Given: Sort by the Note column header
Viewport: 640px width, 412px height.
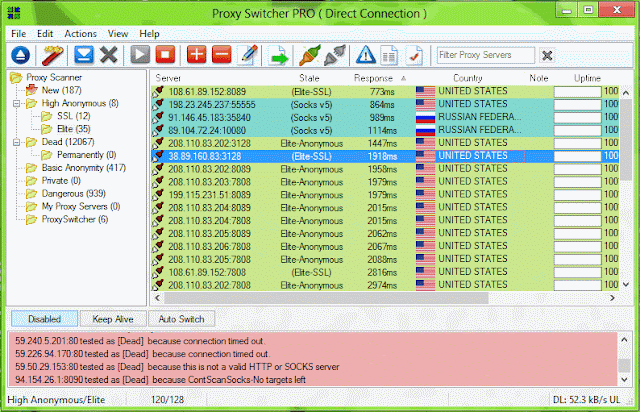Looking at the screenshot, I should [x=539, y=78].
